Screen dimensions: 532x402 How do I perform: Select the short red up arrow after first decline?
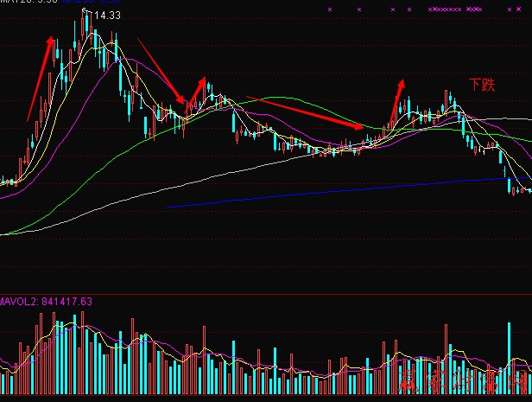coord(198,90)
